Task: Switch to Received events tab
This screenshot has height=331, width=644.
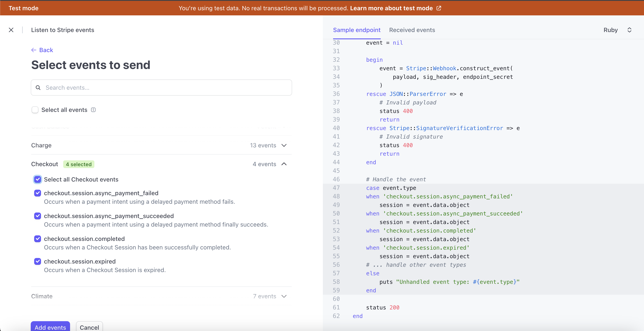Action: 412,30
